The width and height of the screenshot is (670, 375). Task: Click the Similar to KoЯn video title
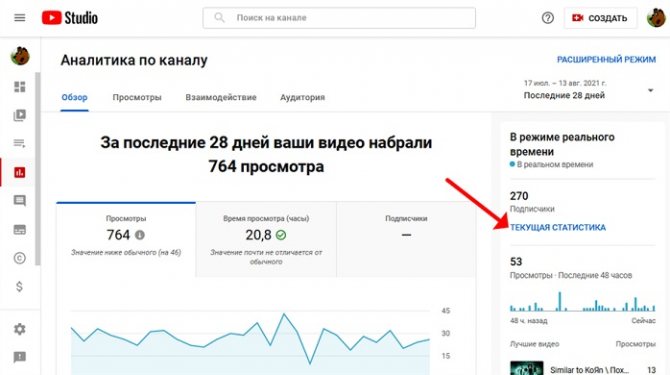(x=590, y=370)
